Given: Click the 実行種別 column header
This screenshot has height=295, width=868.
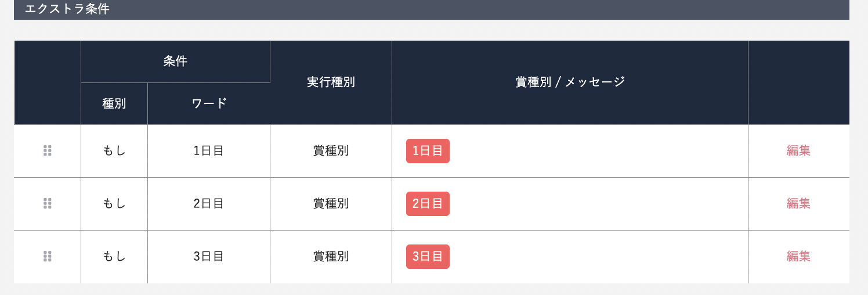Looking at the screenshot, I should pos(331,82).
